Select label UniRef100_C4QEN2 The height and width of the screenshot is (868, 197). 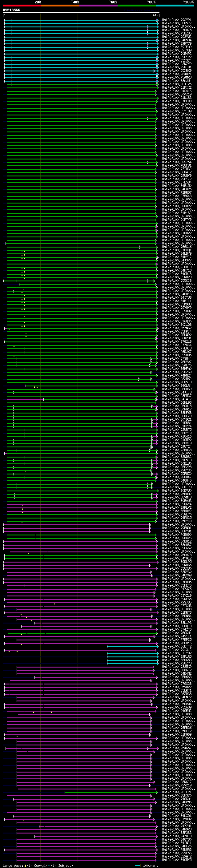click(x=176, y=711)
